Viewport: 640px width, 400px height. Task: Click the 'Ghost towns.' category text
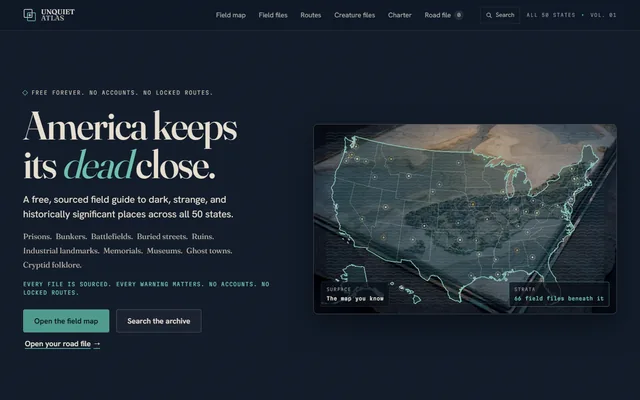click(x=209, y=251)
